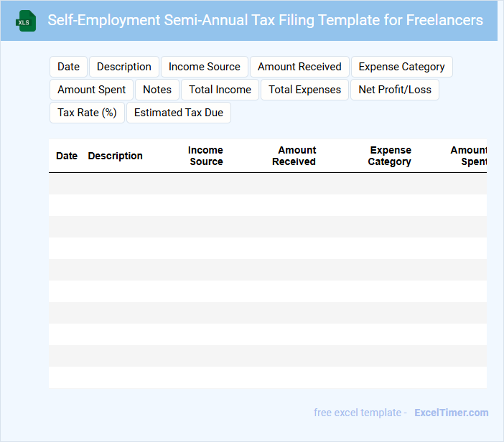This screenshot has width=504, height=442.
Task: Choose the Income Source tag
Action: pos(205,67)
